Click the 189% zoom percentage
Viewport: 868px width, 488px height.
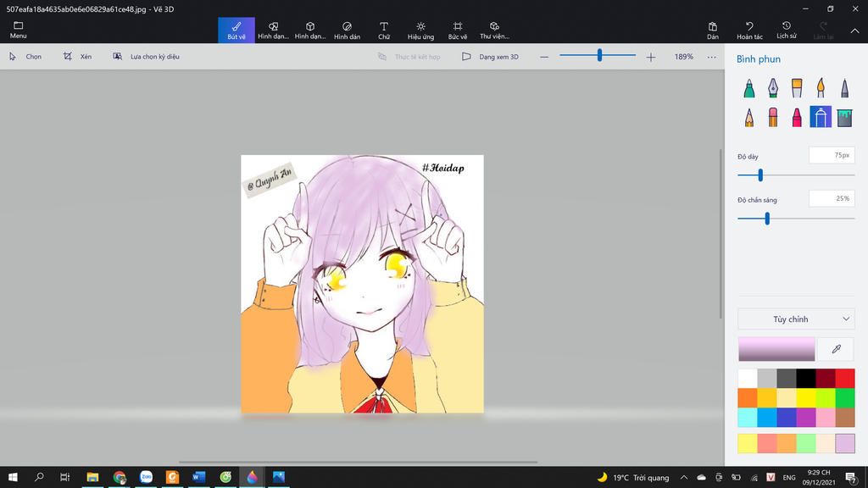pos(684,57)
